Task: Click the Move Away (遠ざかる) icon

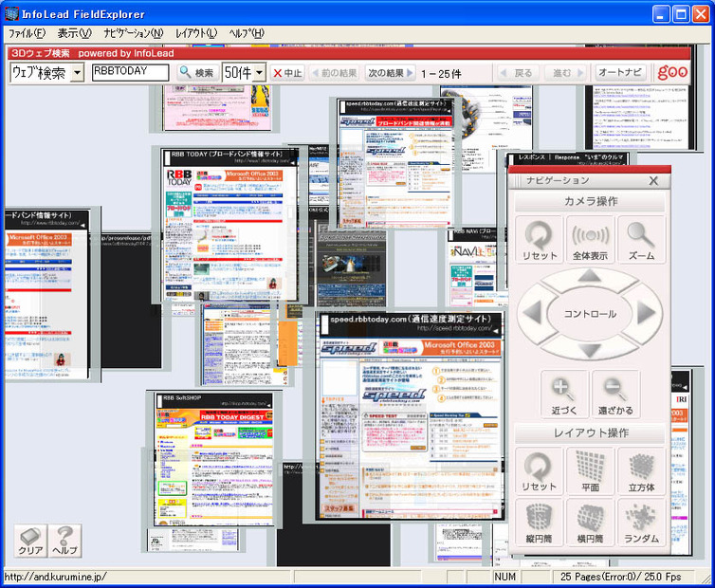Action: click(x=615, y=395)
